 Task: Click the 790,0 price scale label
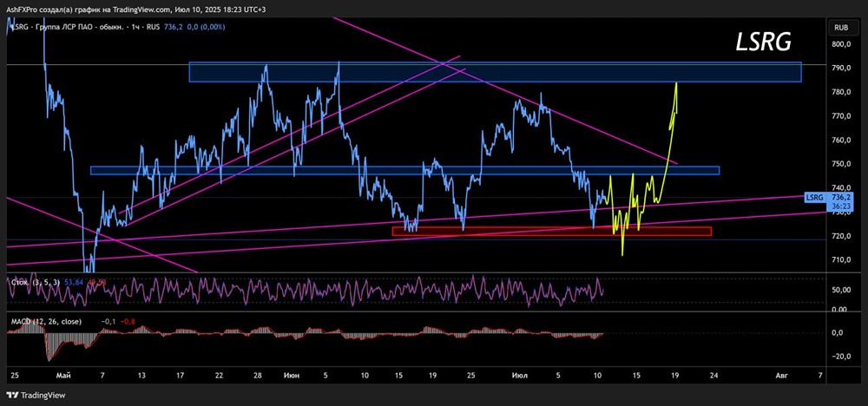pos(841,68)
